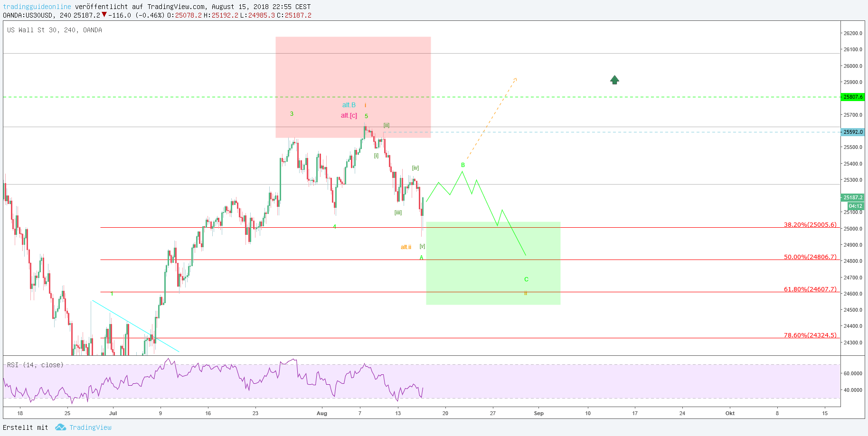The image size is (868, 436).
Task: Select the 25592.0 blue price label
Action: 853,132
